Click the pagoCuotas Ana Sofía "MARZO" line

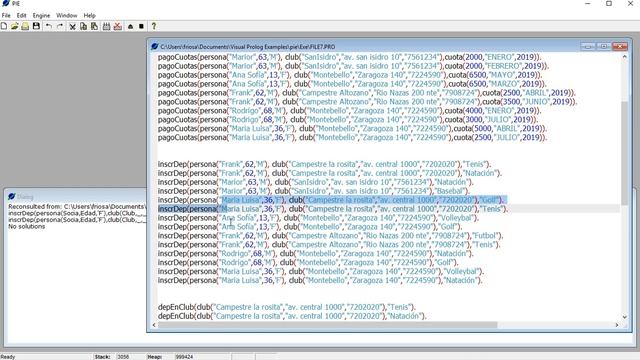click(x=352, y=84)
